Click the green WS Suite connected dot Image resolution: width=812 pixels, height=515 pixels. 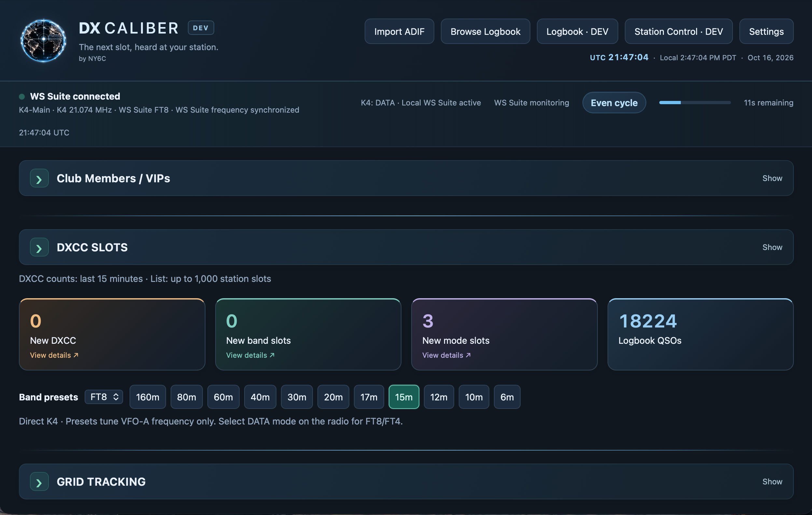22,97
